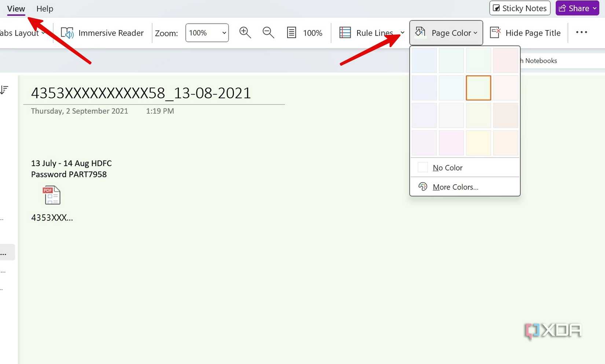Expand the Zoom percentage combo box
Screen dimensions: 605x364
(223, 33)
